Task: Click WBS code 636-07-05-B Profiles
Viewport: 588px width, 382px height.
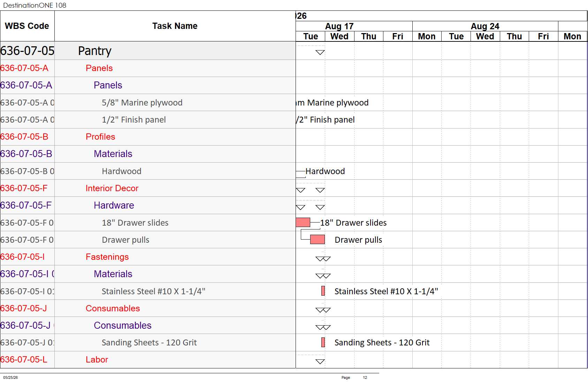Action: (x=24, y=137)
